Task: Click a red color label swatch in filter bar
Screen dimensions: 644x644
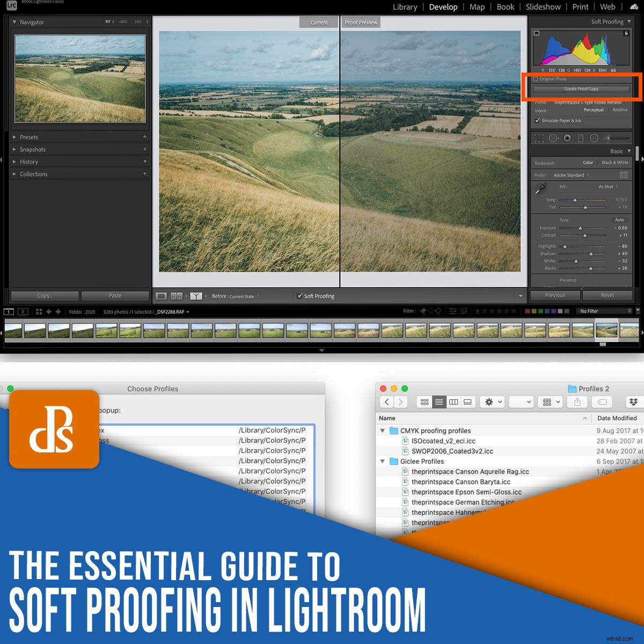Action: [x=529, y=311]
